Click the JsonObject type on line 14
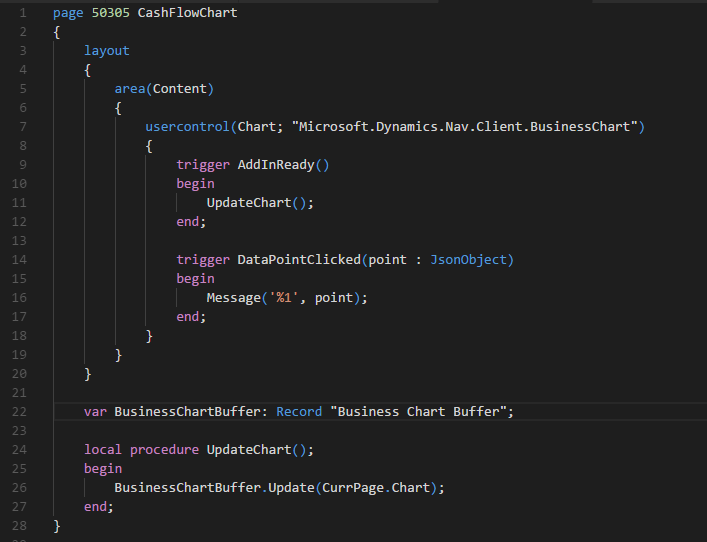The height and width of the screenshot is (542, 707). 468,259
